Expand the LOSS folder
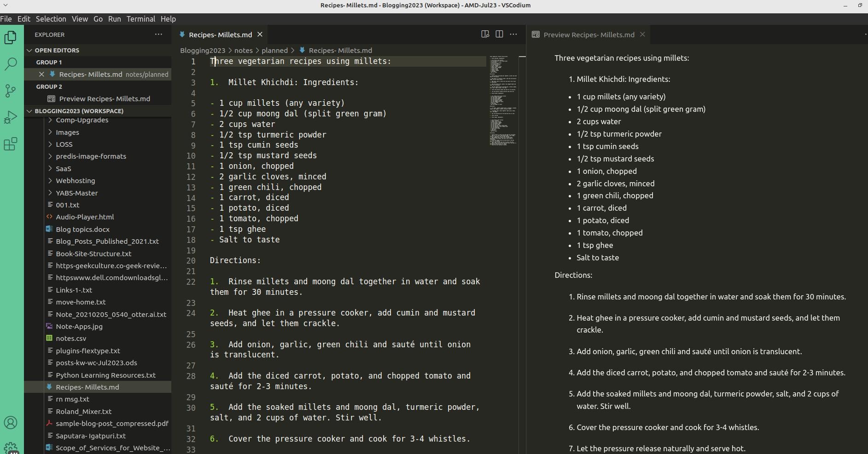This screenshot has height=454, width=868. pos(50,144)
